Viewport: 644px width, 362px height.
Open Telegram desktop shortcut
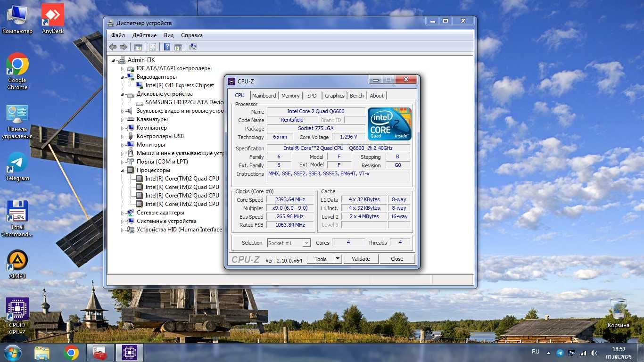click(17, 167)
